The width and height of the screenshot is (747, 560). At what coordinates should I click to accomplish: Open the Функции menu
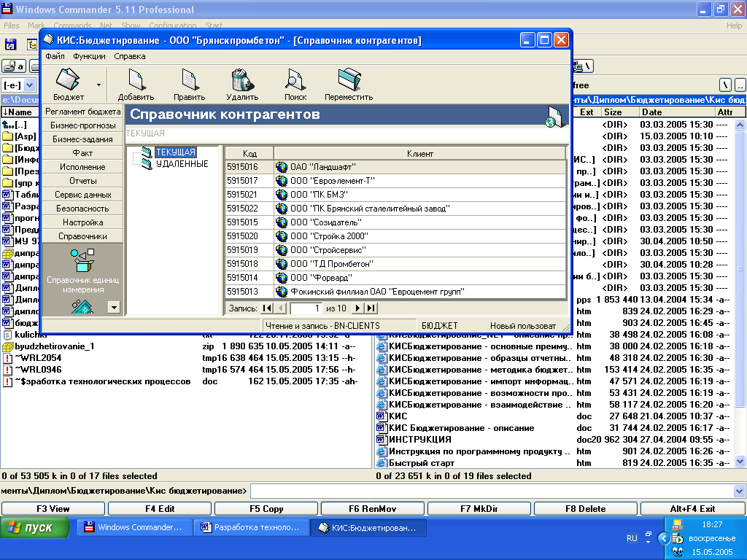coord(89,56)
